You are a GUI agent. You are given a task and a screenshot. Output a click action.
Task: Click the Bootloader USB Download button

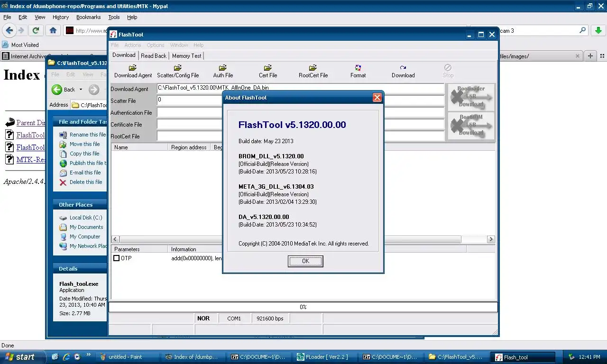(471, 97)
